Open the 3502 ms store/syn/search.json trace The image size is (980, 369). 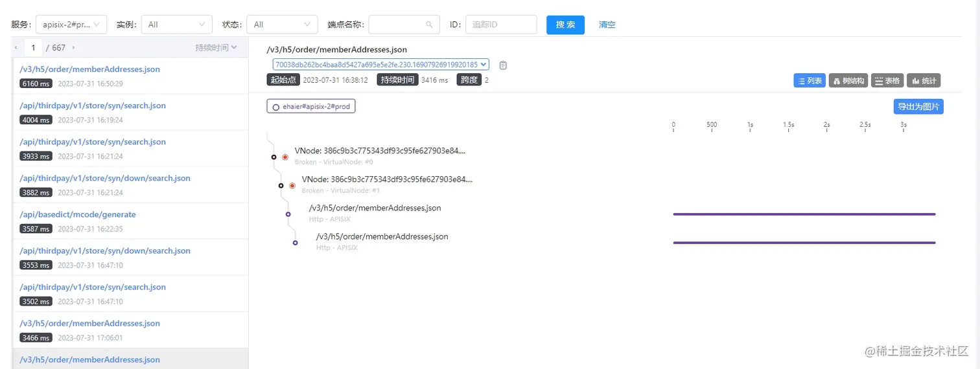(x=130, y=294)
